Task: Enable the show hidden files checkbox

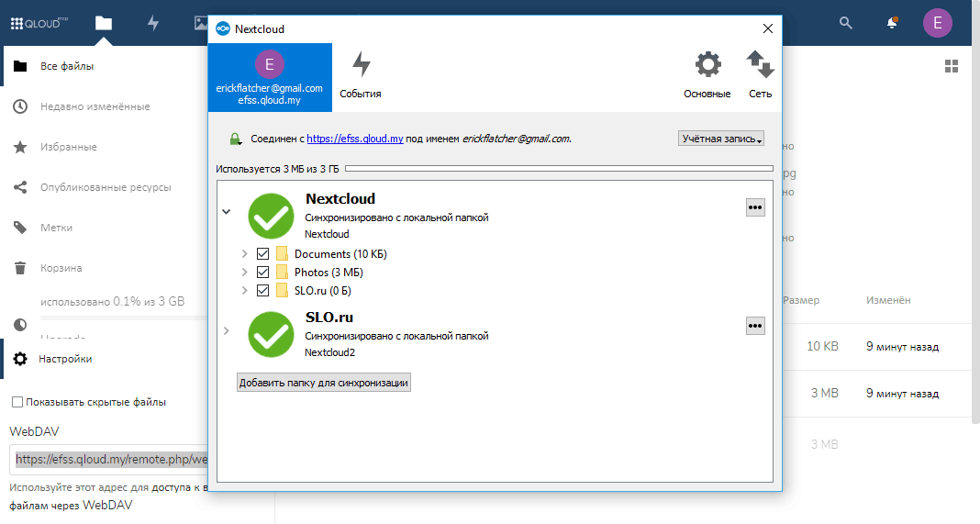Action: (x=17, y=402)
